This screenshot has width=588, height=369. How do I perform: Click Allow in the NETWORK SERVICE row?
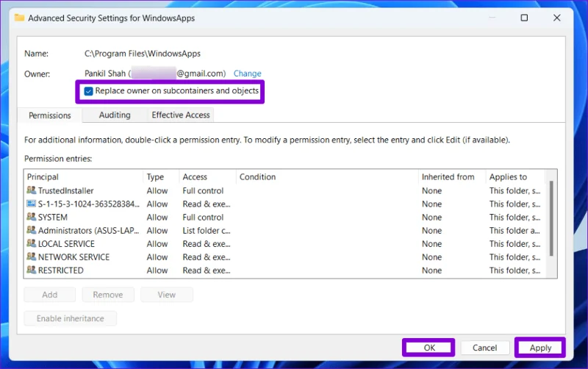157,257
